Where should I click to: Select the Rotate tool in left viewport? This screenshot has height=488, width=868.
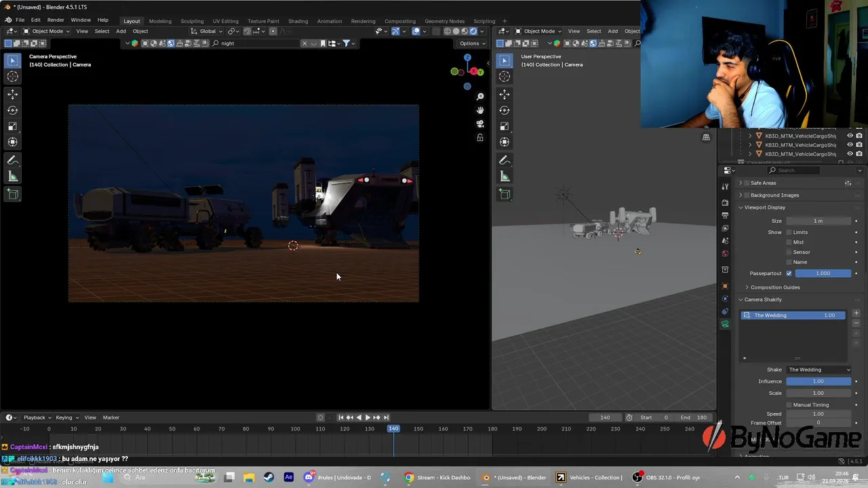(x=12, y=110)
